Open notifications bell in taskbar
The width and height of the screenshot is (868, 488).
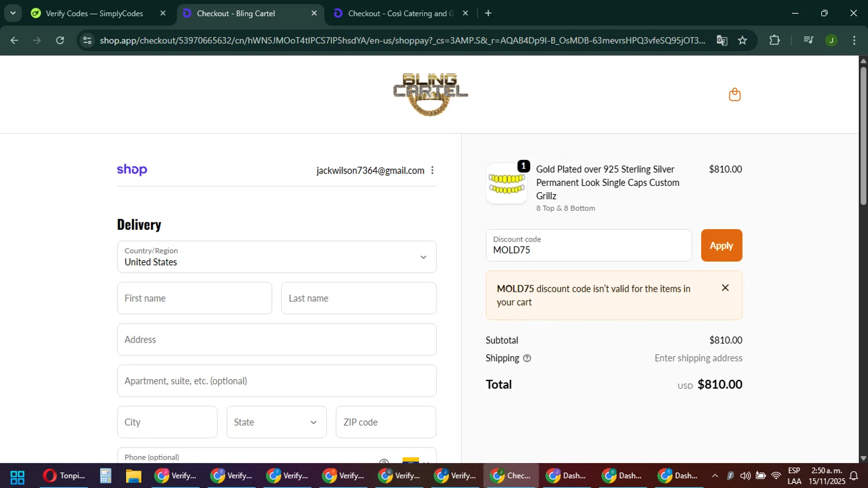854,476
